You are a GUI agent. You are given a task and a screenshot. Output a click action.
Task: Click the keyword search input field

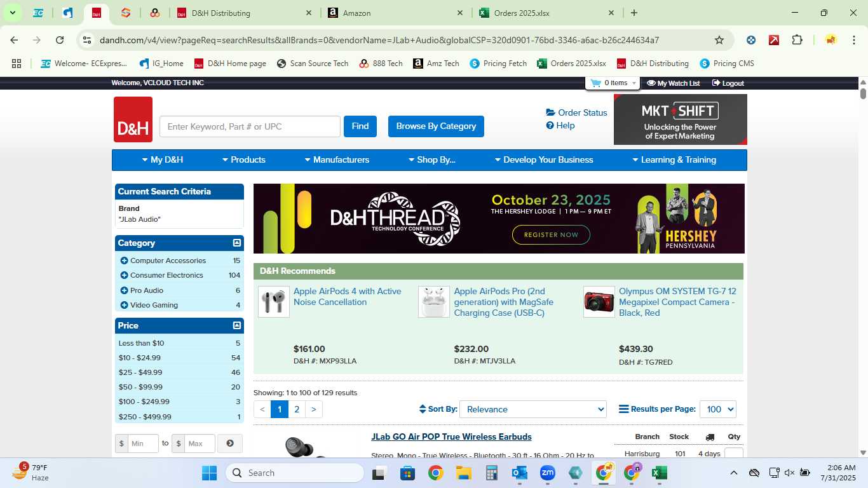[250, 126]
